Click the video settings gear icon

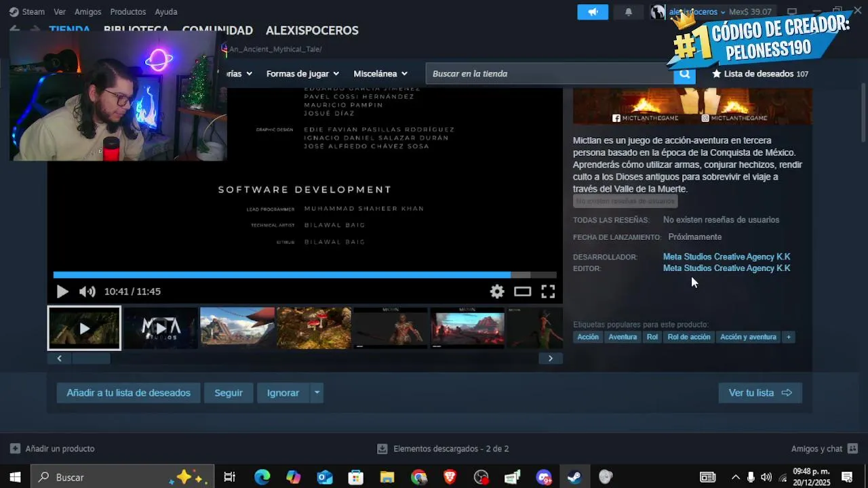497,291
